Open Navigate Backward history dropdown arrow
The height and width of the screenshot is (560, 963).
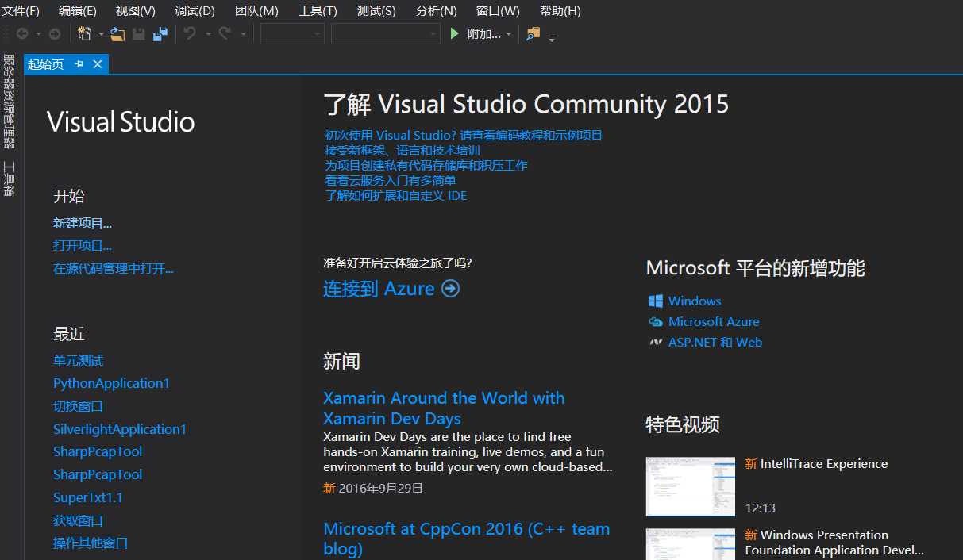pos(39,34)
